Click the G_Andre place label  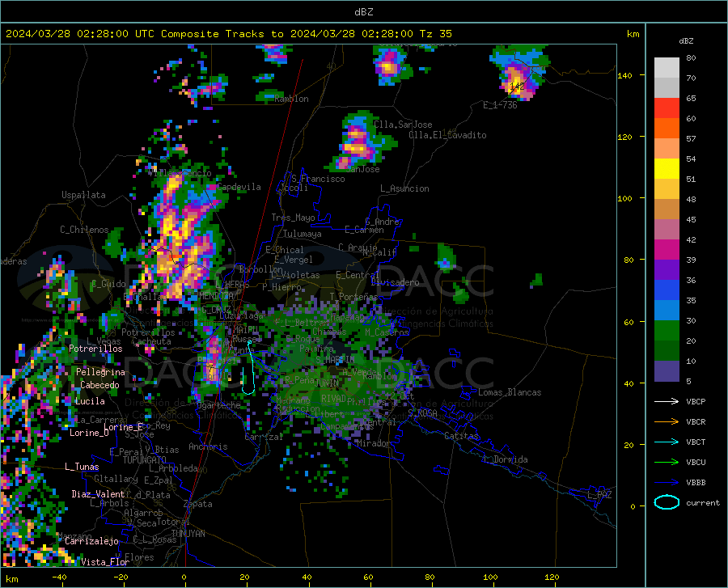(383, 222)
